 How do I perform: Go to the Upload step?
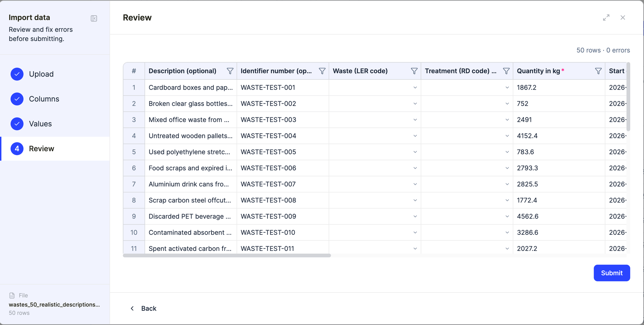55,74
